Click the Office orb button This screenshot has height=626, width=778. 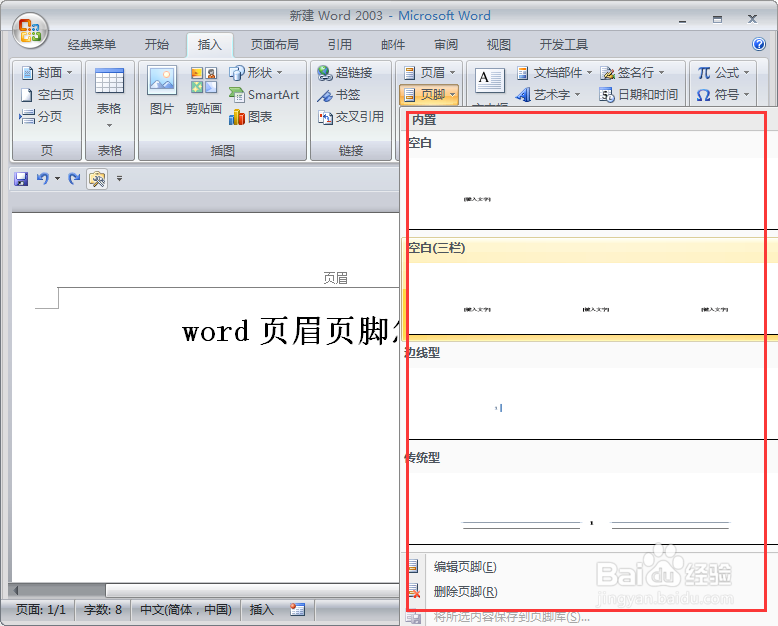pos(30,31)
